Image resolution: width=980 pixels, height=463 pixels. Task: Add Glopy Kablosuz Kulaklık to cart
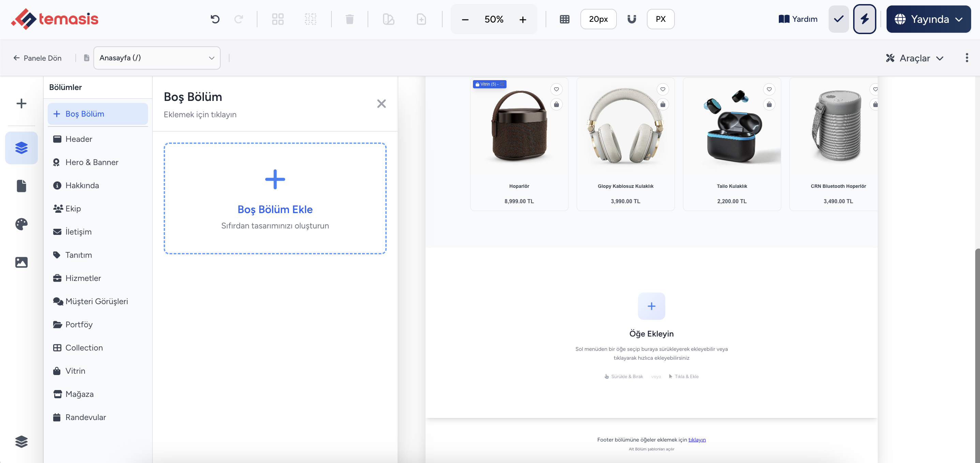(x=663, y=104)
